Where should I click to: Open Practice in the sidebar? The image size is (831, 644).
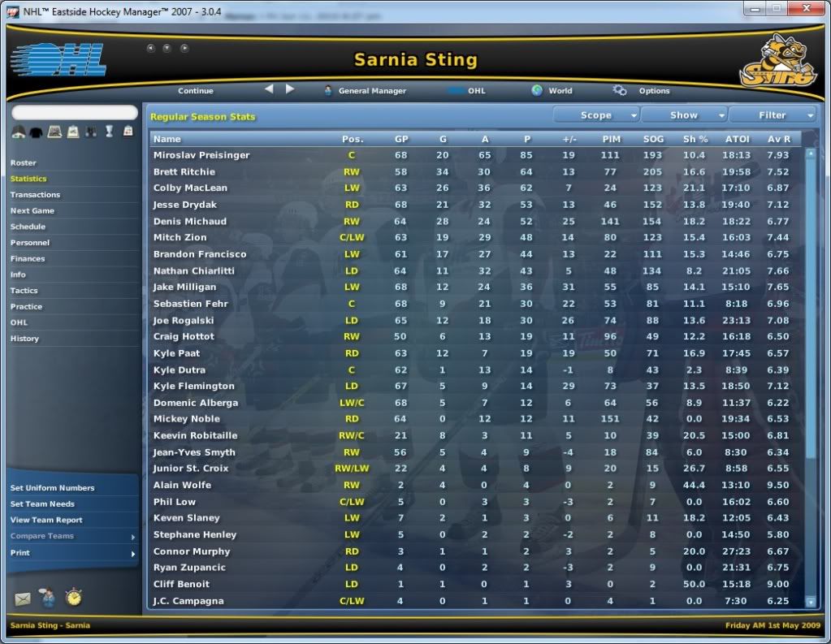click(26, 306)
